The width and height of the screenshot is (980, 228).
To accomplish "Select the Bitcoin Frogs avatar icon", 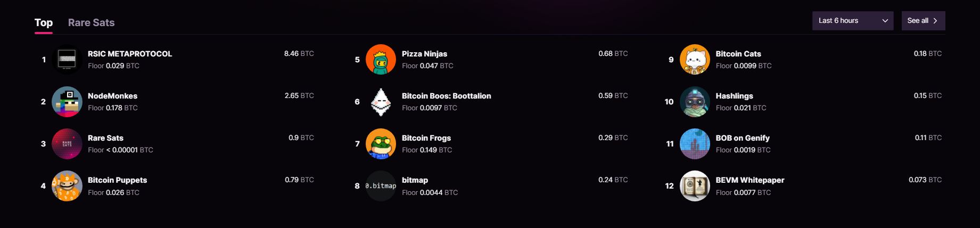I will click(x=381, y=144).
